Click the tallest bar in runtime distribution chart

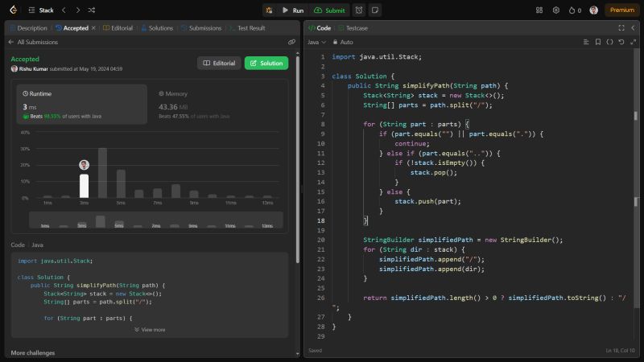tap(103, 173)
